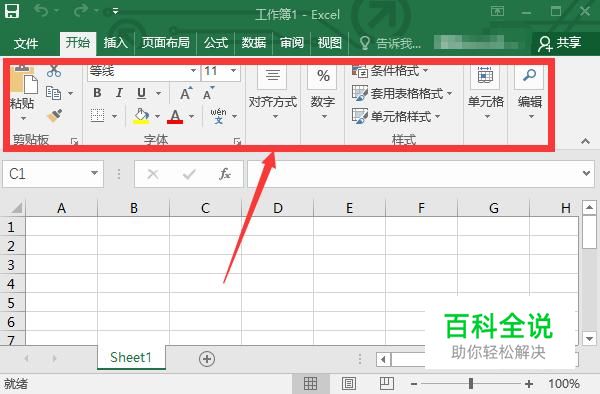The width and height of the screenshot is (600, 394).
Task: Click the formula bar Cancel X icon
Action: pyautogui.click(x=153, y=174)
